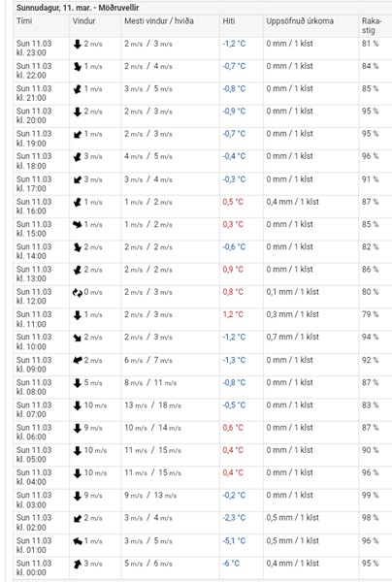Click the -6 °C temperature at 00:00

point(231,564)
